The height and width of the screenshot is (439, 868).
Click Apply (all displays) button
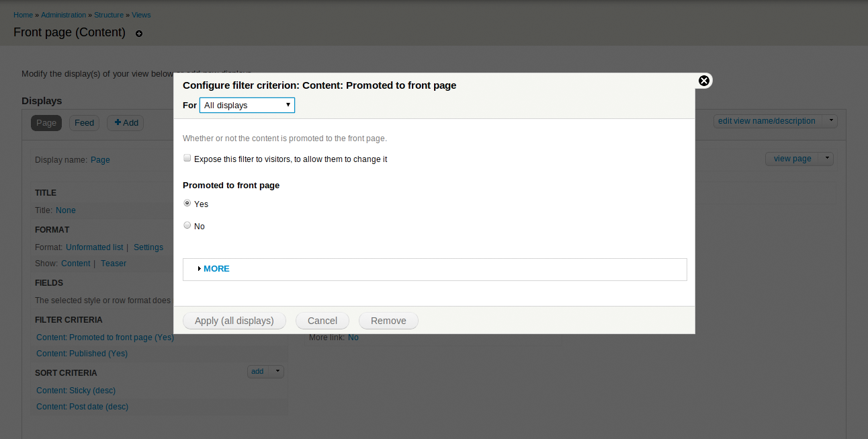[x=234, y=321]
